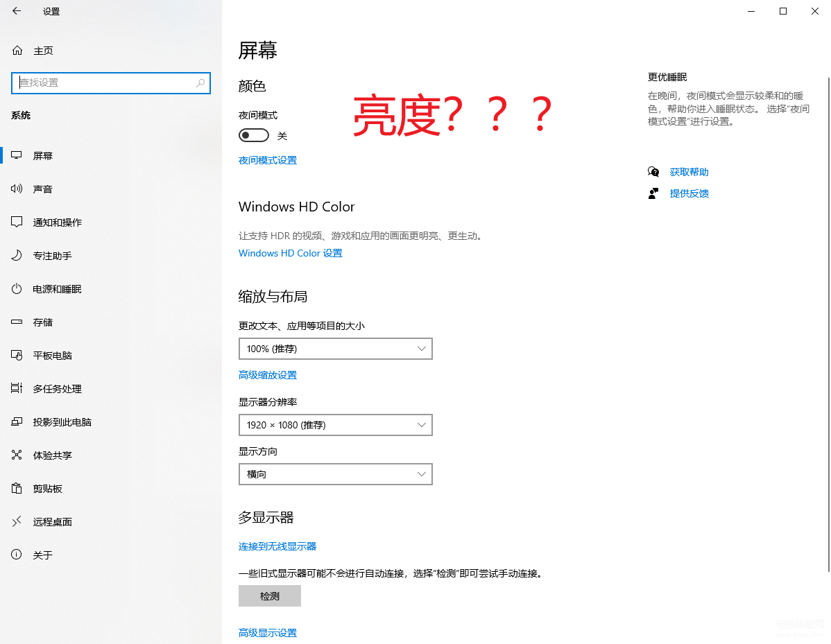This screenshot has width=831, height=644.
Task: Click the 获取帮助 link
Action: pos(689,172)
